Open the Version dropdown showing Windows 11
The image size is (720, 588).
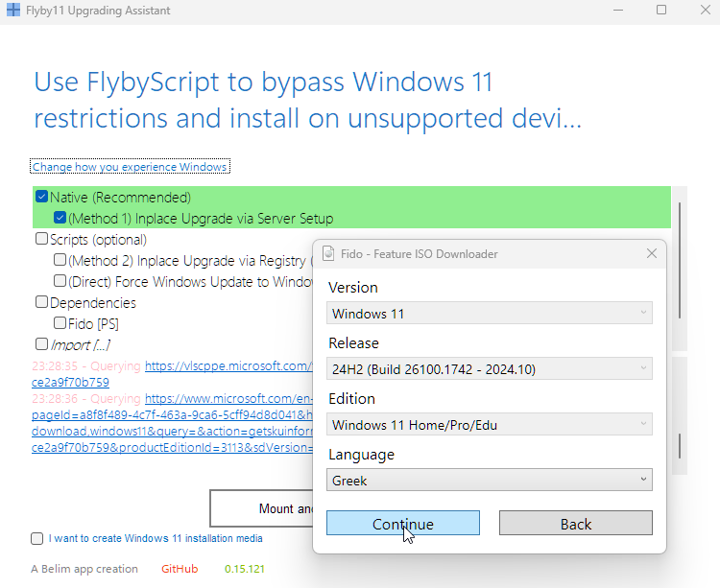click(x=489, y=314)
